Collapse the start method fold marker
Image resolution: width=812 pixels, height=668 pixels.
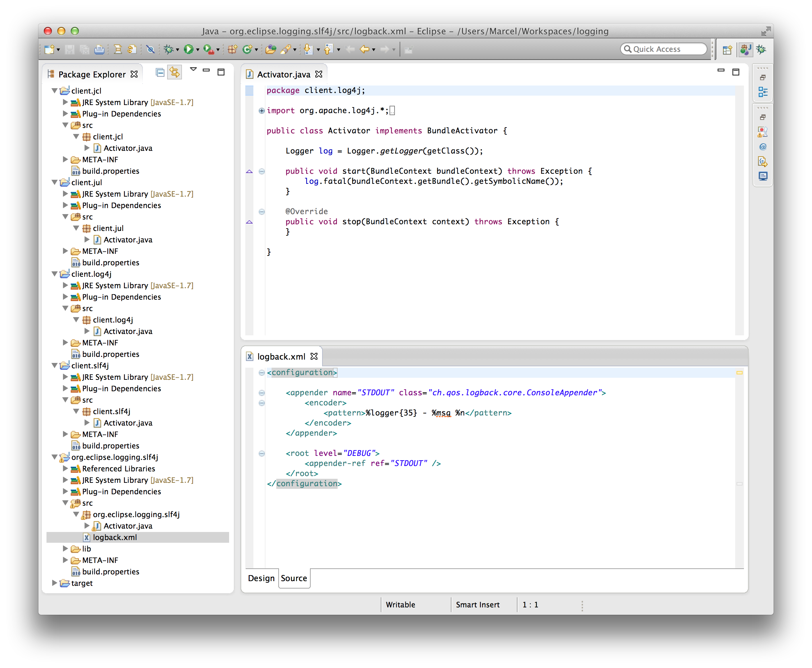tap(262, 171)
